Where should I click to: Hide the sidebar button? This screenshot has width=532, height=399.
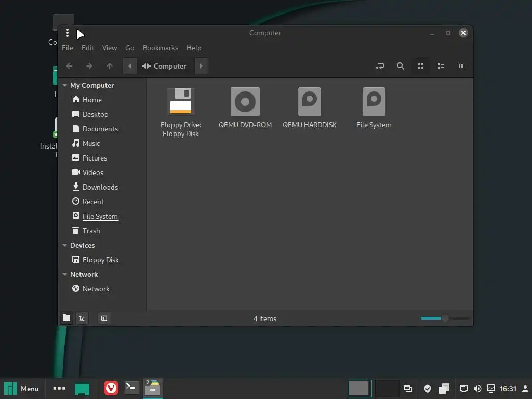104,318
